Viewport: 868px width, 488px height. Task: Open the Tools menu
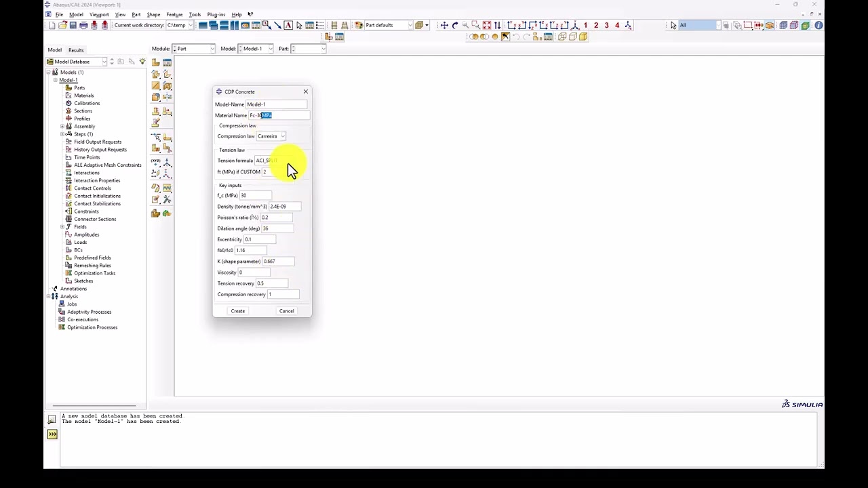tap(195, 14)
